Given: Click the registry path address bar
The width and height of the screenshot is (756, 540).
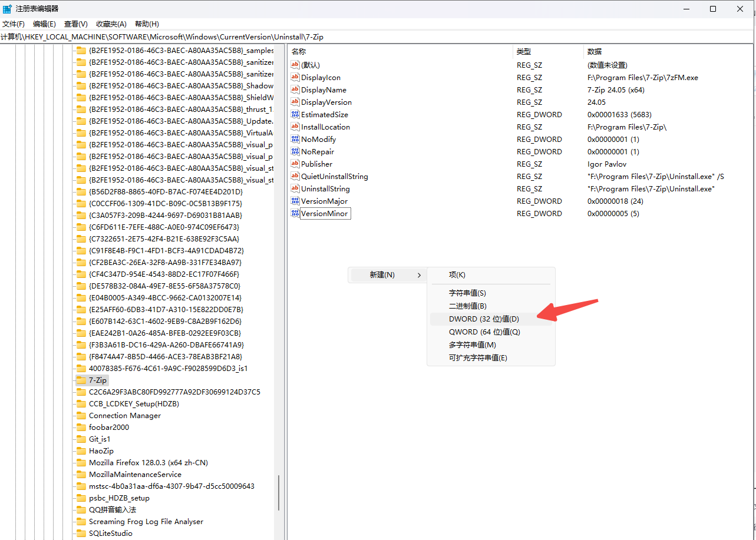Looking at the screenshot, I should click(x=377, y=37).
